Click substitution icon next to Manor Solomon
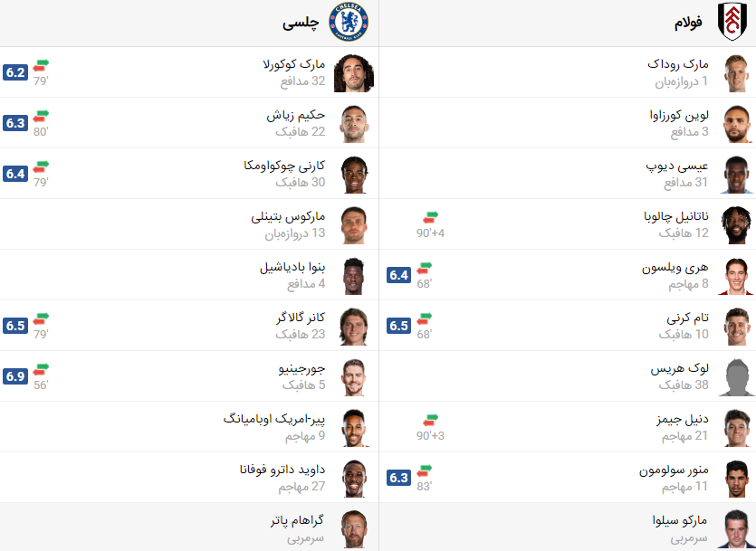The image size is (756, 551). (x=425, y=470)
